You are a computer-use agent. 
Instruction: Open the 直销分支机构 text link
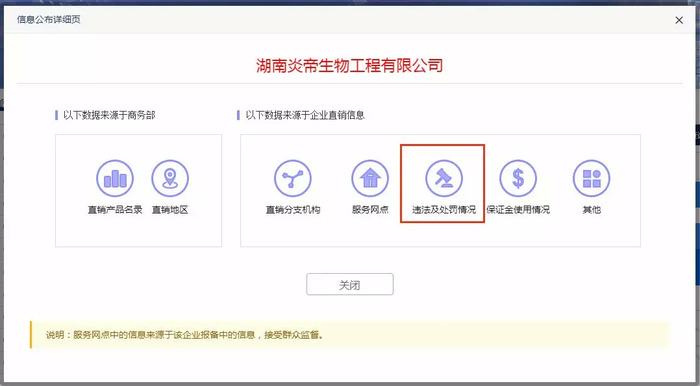click(x=293, y=210)
